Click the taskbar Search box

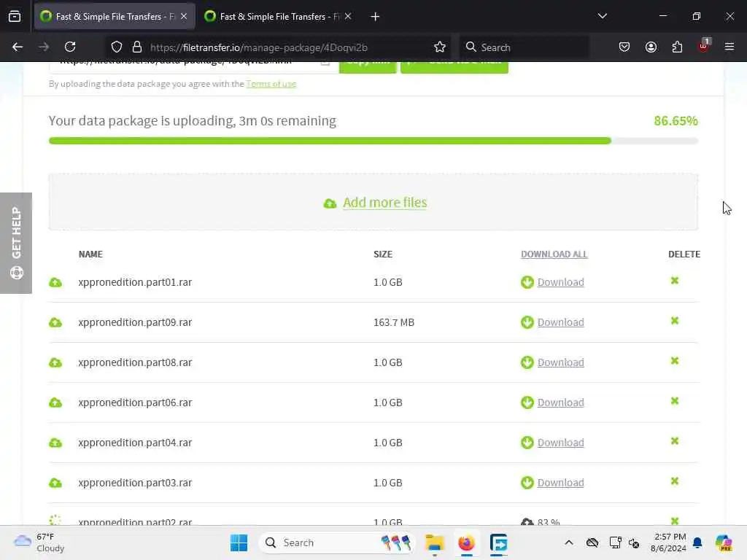pyautogui.click(x=337, y=542)
